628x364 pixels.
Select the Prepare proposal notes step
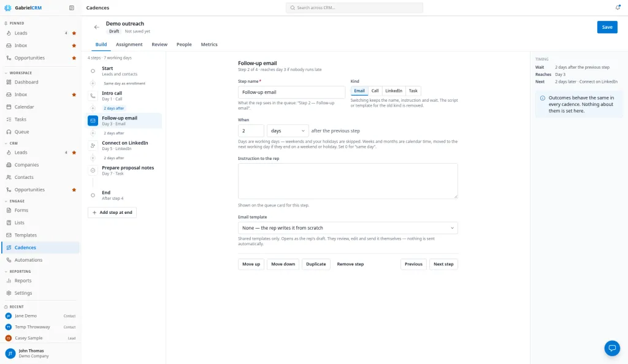124,170
